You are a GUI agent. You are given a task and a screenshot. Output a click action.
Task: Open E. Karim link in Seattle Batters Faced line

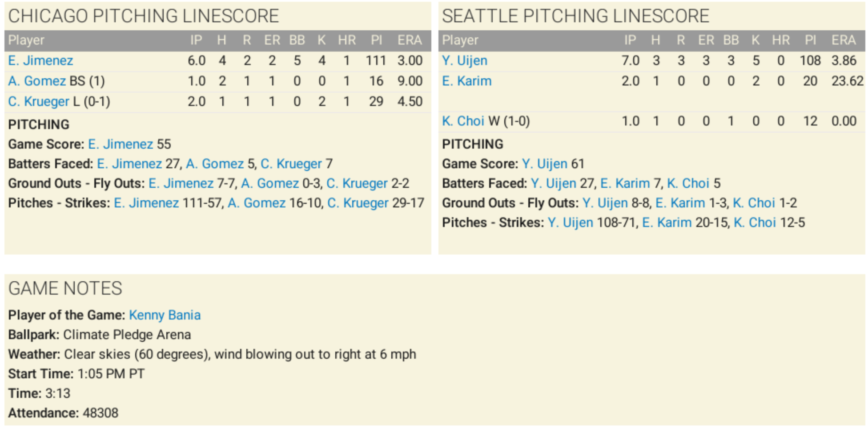pos(625,183)
